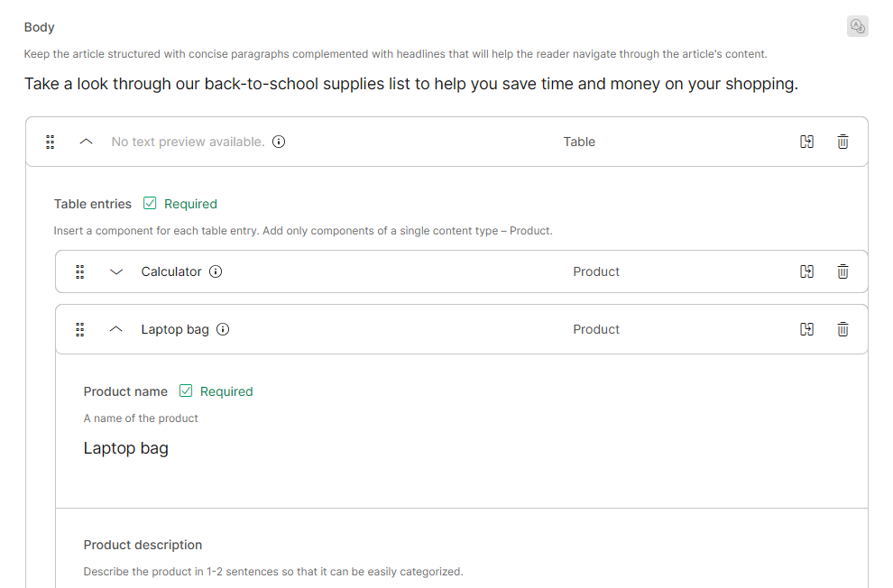The image size is (893, 588).
Task: Click the info icon beside Laptop bag
Action: pos(223,329)
